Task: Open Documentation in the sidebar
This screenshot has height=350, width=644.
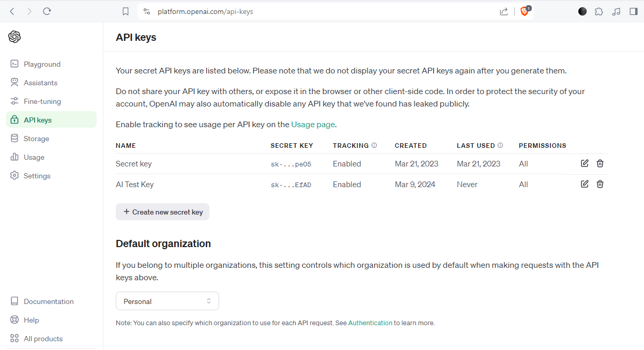Action: [51, 301]
